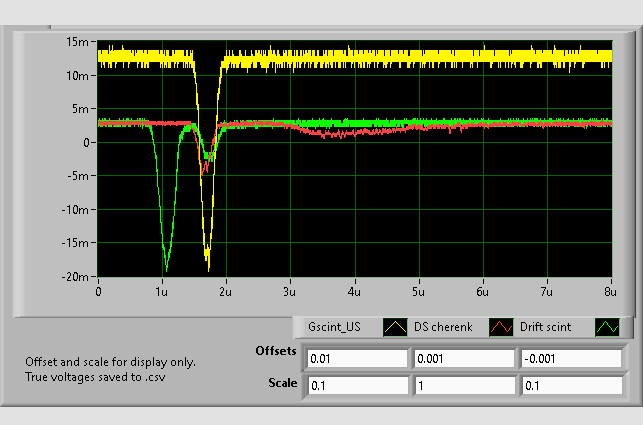The height and width of the screenshot is (425, 643).
Task: Focus the first Scale field under Gscint_US
Action: pyautogui.click(x=357, y=384)
